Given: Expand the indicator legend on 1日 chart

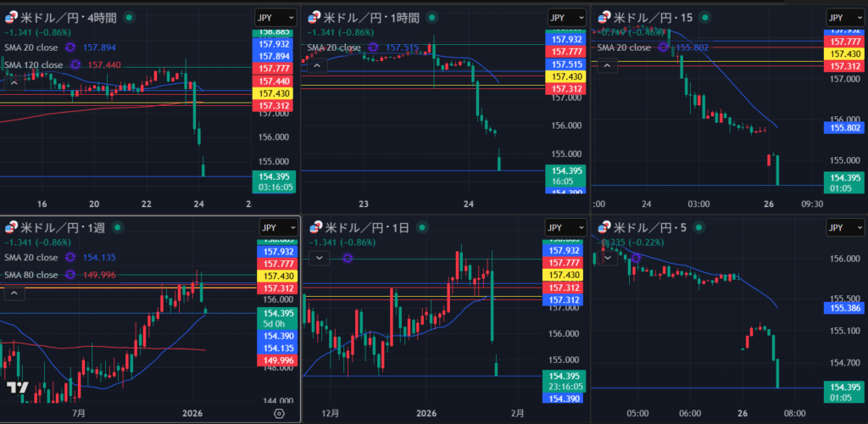Looking at the screenshot, I should coord(319,258).
